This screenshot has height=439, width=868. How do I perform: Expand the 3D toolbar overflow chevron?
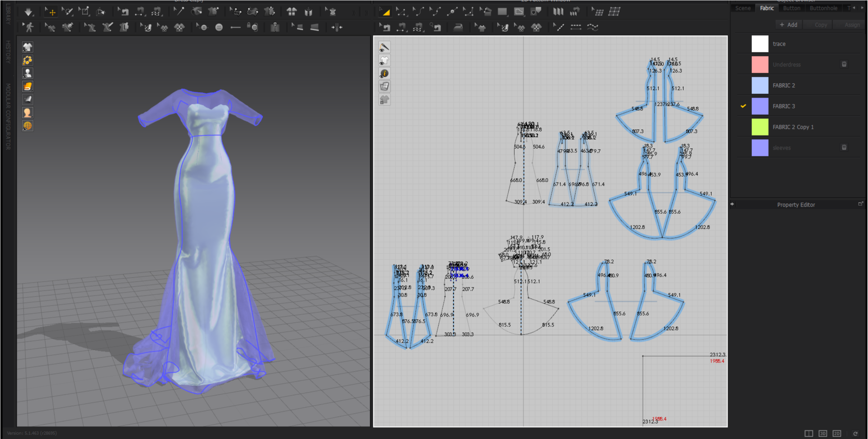(x=354, y=12)
